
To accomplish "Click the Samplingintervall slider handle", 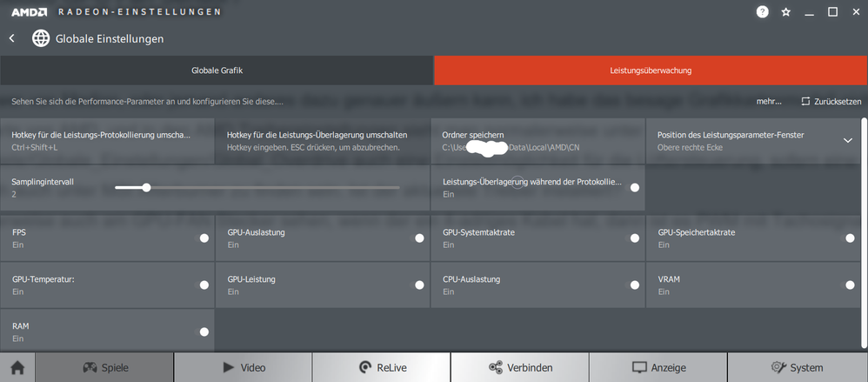I will pyautogui.click(x=146, y=188).
